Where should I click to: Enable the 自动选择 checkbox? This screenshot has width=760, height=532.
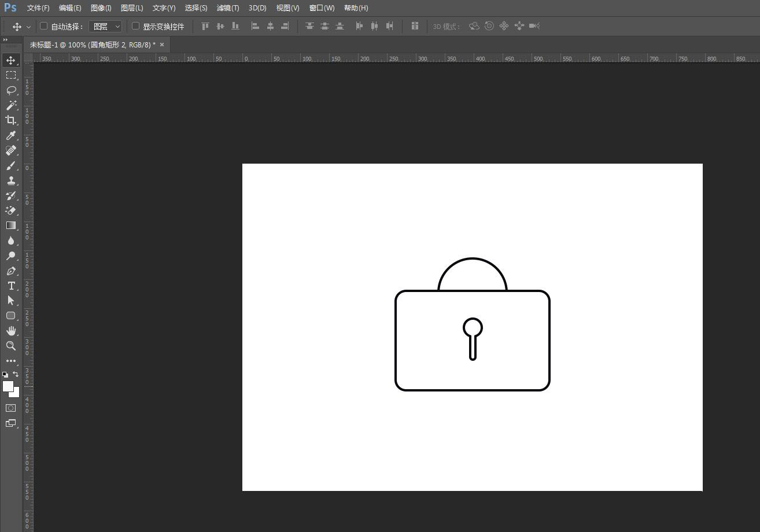point(43,26)
